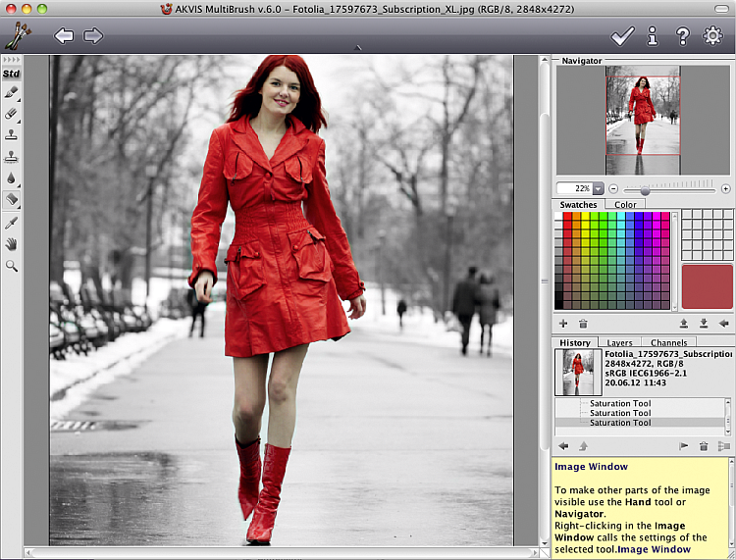
Task: Open program info with the i icon
Action: (x=653, y=36)
